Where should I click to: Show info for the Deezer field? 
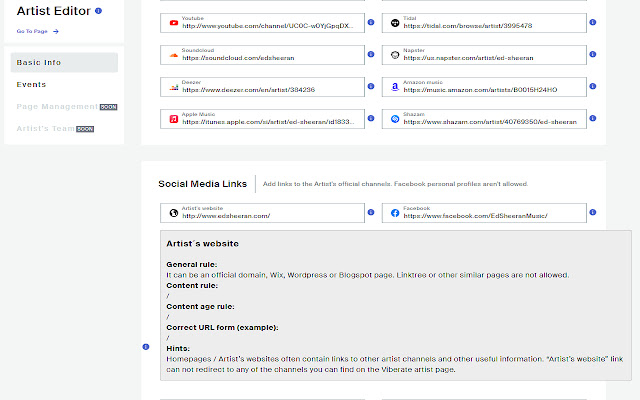click(371, 86)
